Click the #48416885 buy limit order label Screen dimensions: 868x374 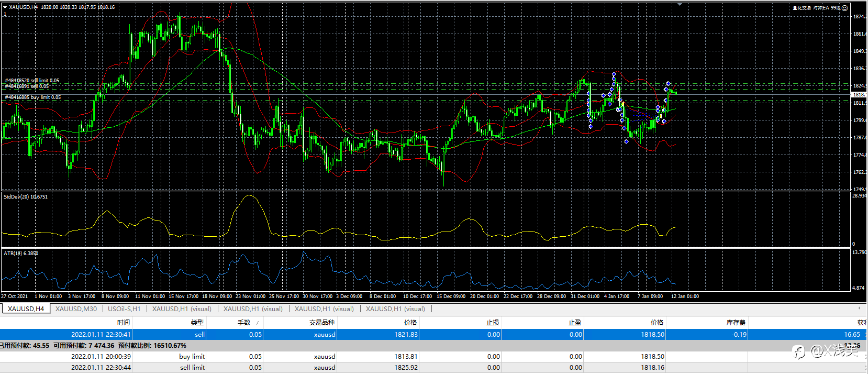pos(32,97)
